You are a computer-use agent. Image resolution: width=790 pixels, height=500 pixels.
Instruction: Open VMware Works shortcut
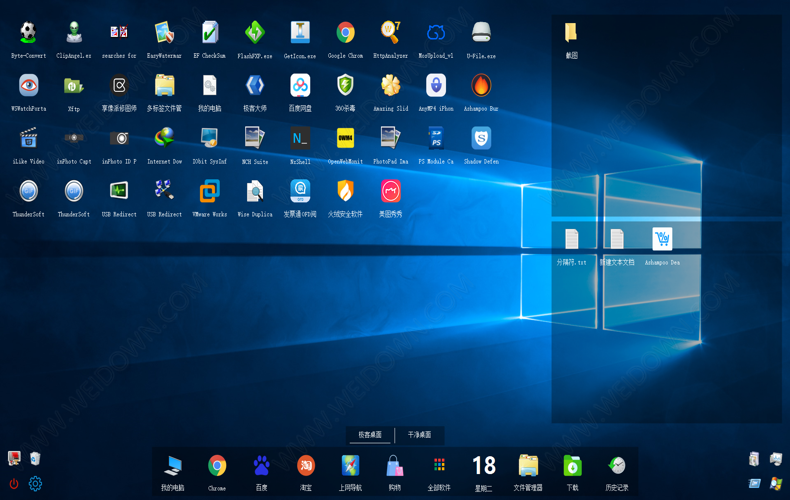click(x=210, y=191)
